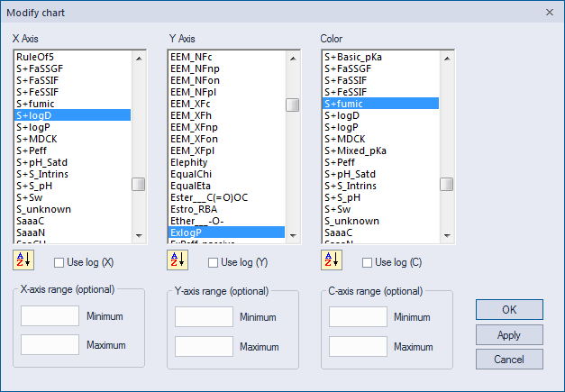Select EEM_NFnp in Y Axis list

(227, 68)
